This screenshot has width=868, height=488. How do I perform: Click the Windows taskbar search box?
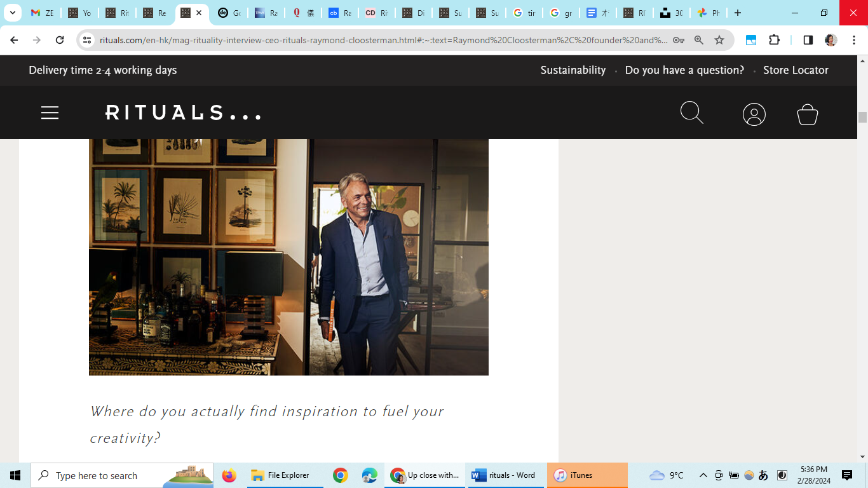[x=122, y=475]
